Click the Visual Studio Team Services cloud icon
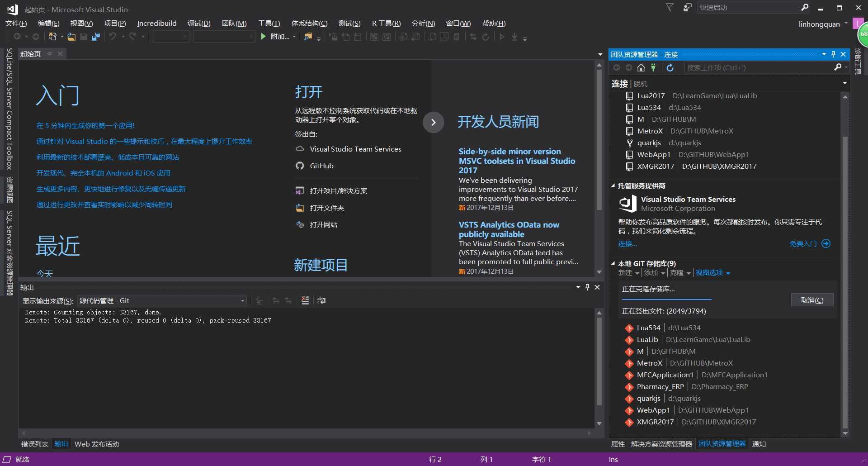 pos(300,149)
